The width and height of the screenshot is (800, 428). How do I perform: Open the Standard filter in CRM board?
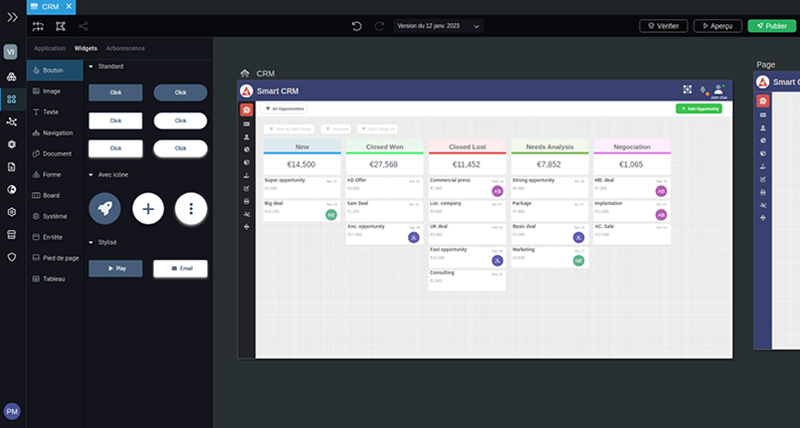click(336, 129)
